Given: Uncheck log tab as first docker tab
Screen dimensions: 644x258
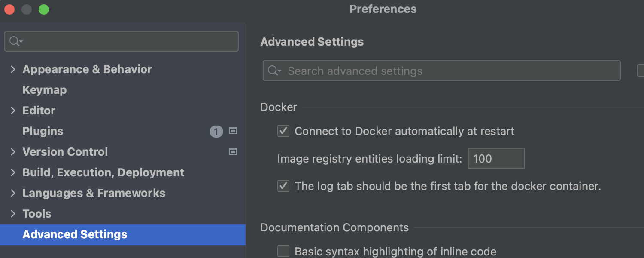Looking at the screenshot, I should point(283,186).
